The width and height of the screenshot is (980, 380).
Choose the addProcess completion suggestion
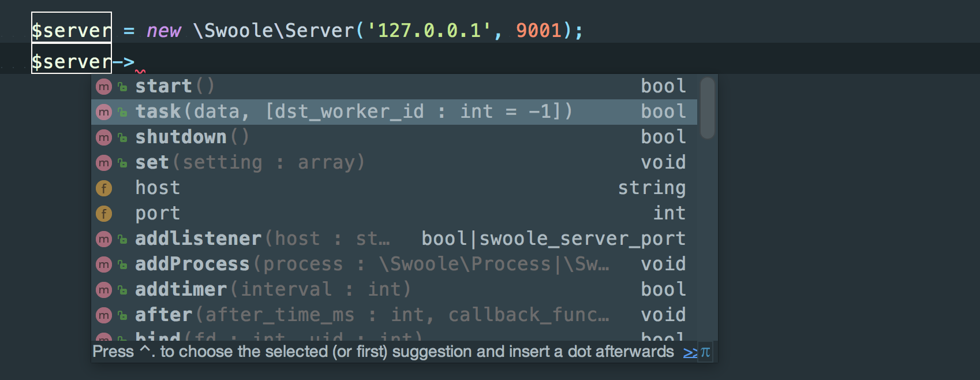(x=394, y=264)
